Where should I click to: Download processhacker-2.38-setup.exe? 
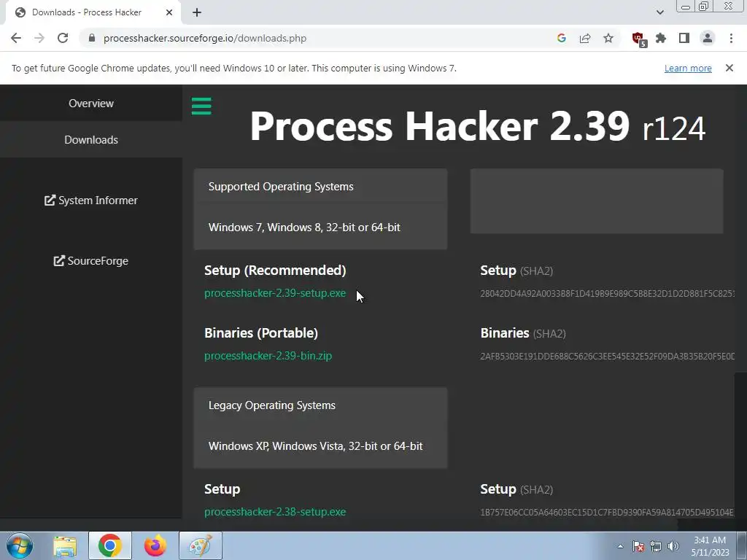point(275,512)
